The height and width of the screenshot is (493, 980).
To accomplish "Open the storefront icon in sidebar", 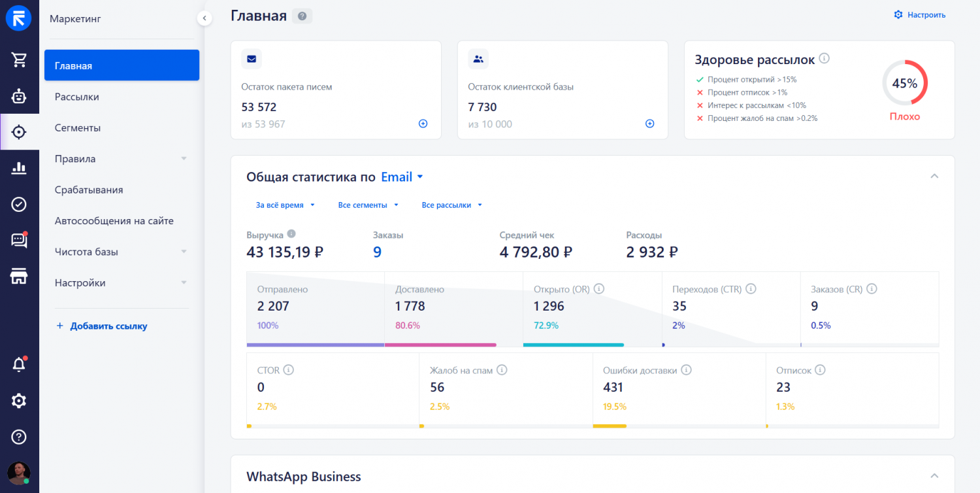I will pyautogui.click(x=19, y=276).
